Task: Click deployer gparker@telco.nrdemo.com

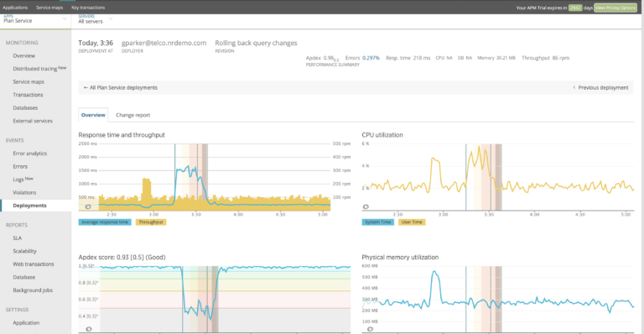Action: (x=164, y=43)
